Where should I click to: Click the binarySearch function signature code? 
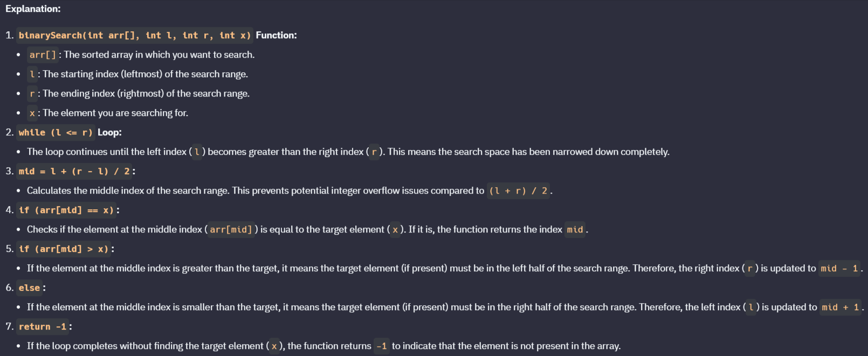click(x=134, y=36)
